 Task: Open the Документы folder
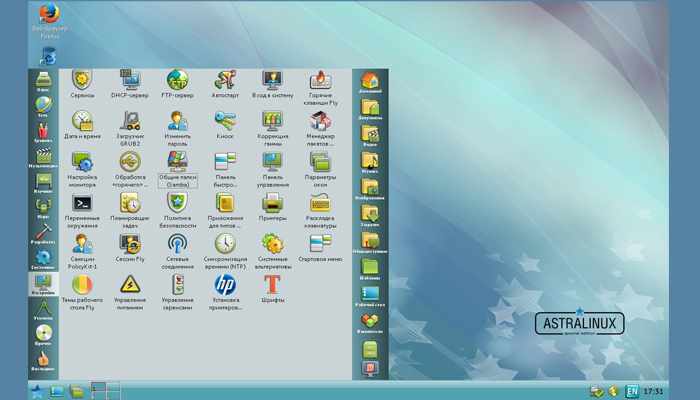[x=370, y=109]
